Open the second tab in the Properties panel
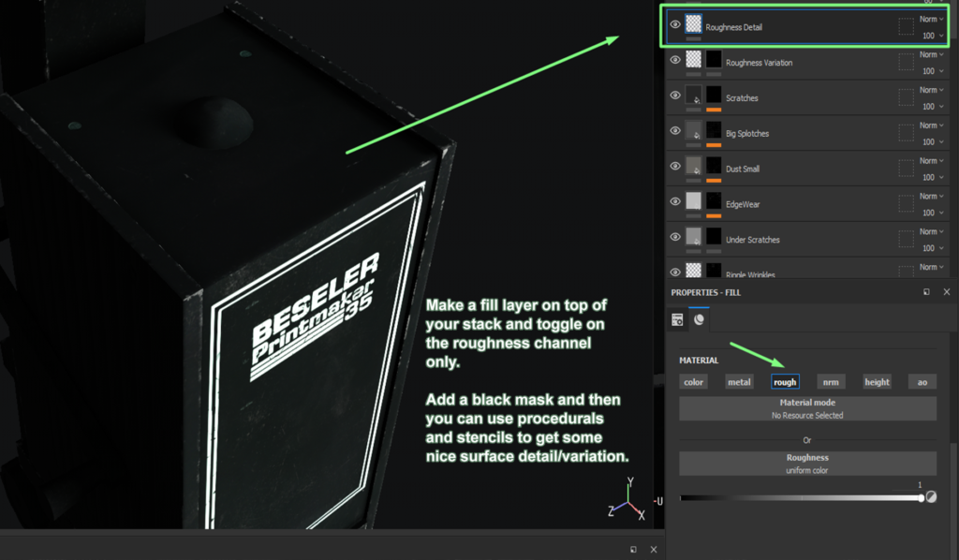 point(701,318)
